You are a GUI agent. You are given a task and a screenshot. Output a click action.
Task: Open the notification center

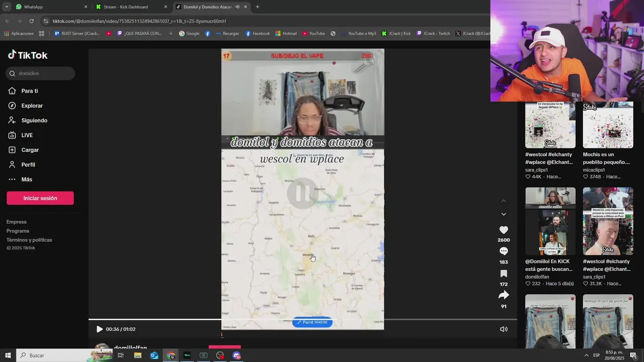pyautogui.click(x=633, y=355)
